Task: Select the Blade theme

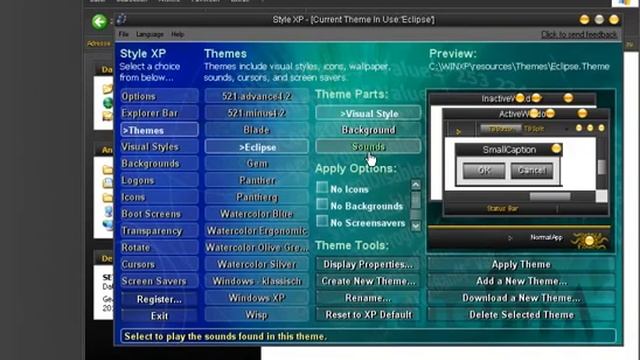Action: coord(256,130)
